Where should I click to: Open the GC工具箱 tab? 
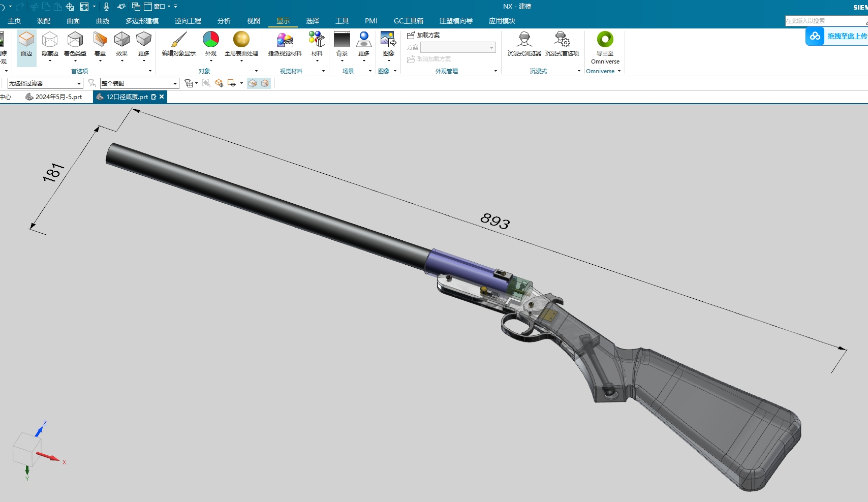(409, 21)
